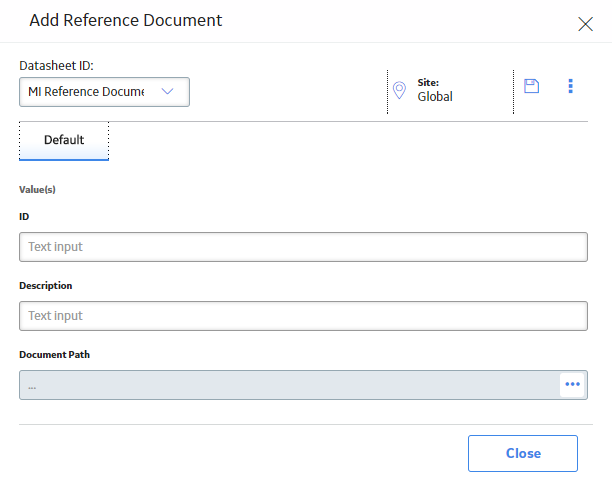The image size is (612, 482).
Task: Open the vertical three-dot more options menu
Action: click(x=570, y=86)
